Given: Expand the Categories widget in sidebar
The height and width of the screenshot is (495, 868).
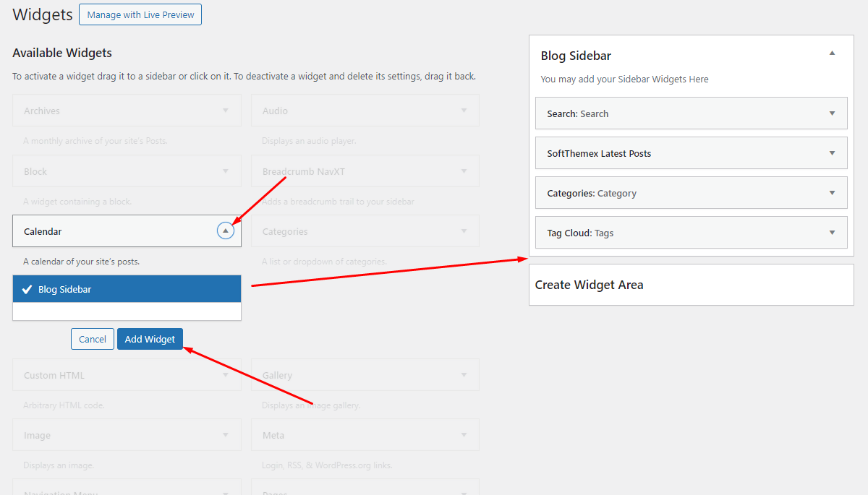Looking at the screenshot, I should (x=832, y=193).
